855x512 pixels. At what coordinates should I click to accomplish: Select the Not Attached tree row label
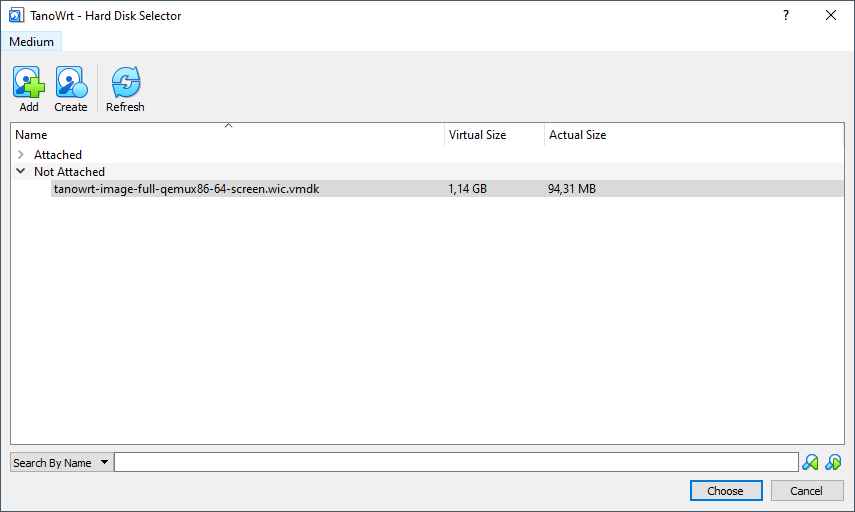(x=69, y=172)
